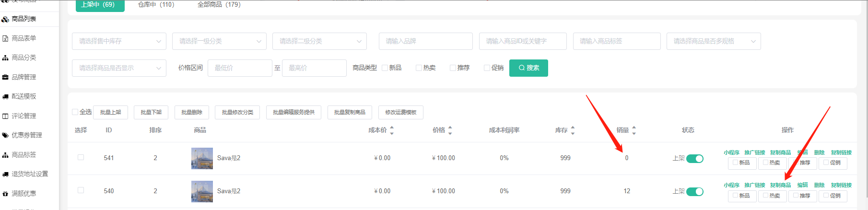The image size is (868, 210).
Task: Click the 优惠券管理 tag icon
Action: 5,136
